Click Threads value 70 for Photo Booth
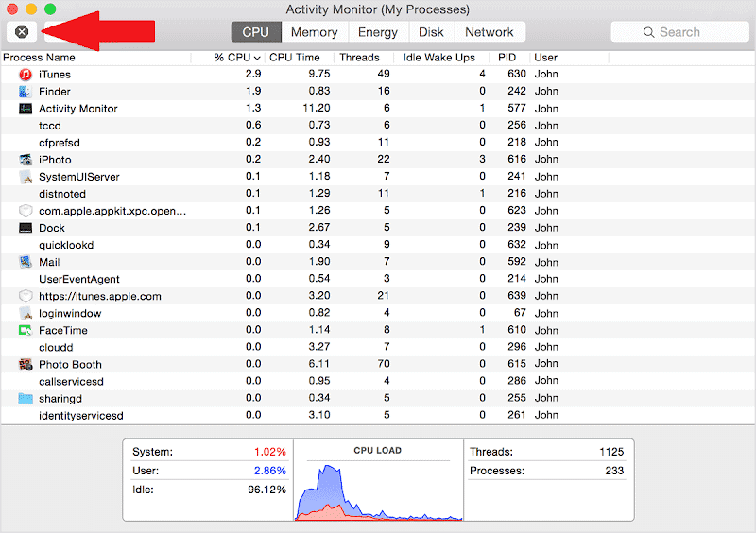This screenshot has height=533, width=756. [x=384, y=364]
